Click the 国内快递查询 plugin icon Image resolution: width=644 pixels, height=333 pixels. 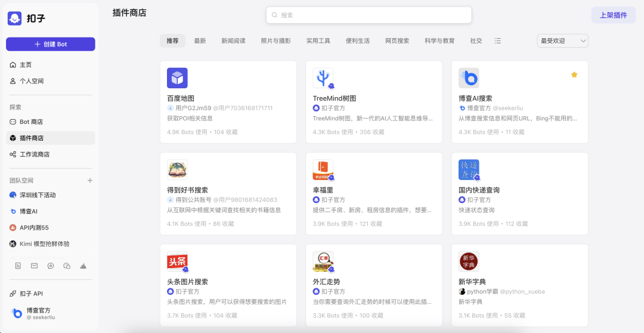pyautogui.click(x=469, y=170)
